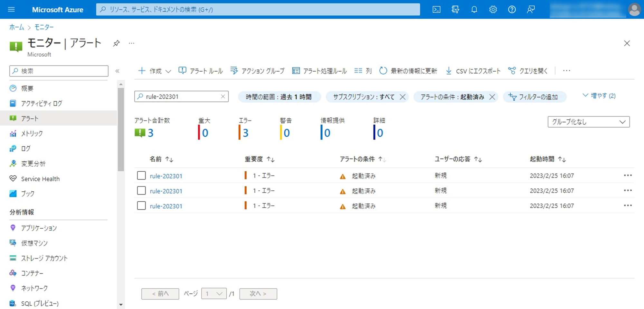Sort by 重要度 column arrows

[x=271, y=159]
